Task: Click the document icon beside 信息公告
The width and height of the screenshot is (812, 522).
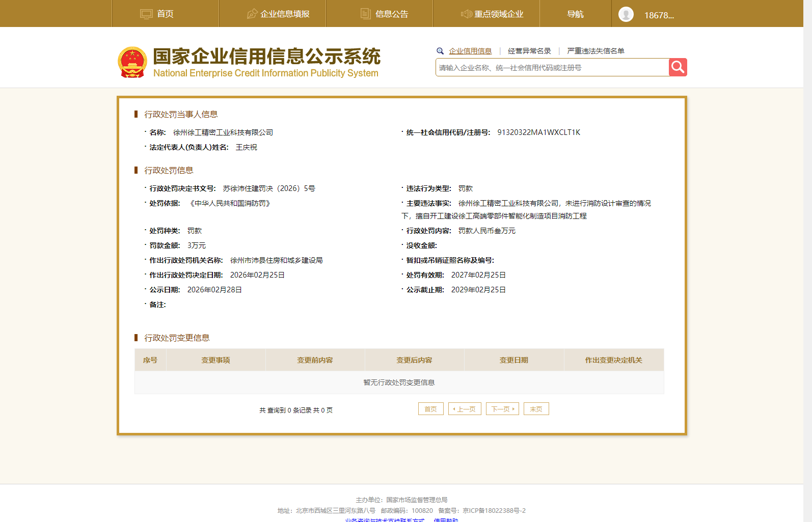Action: click(365, 14)
